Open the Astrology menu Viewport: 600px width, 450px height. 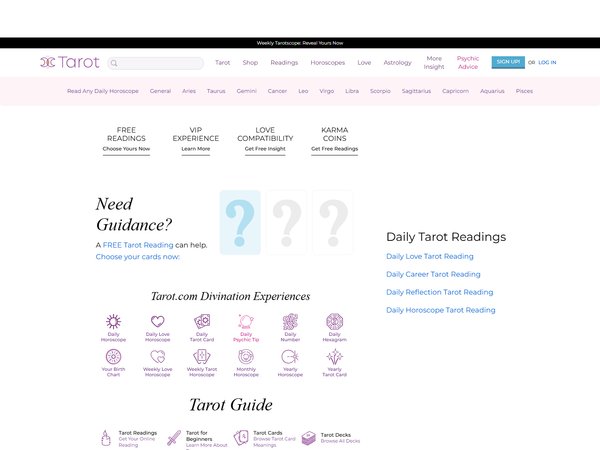pos(398,62)
